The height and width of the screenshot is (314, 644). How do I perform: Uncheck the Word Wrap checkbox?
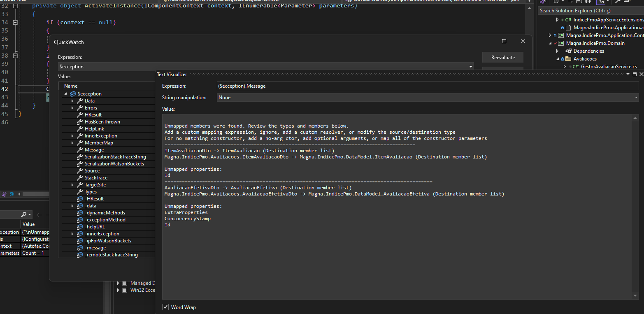165,307
